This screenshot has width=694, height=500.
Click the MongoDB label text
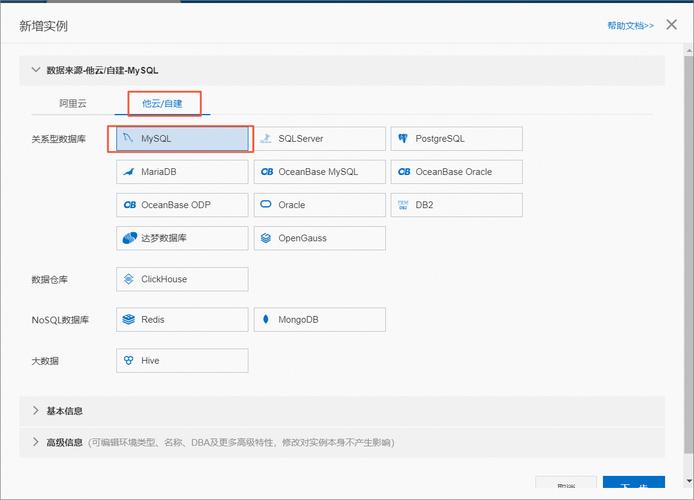point(298,319)
